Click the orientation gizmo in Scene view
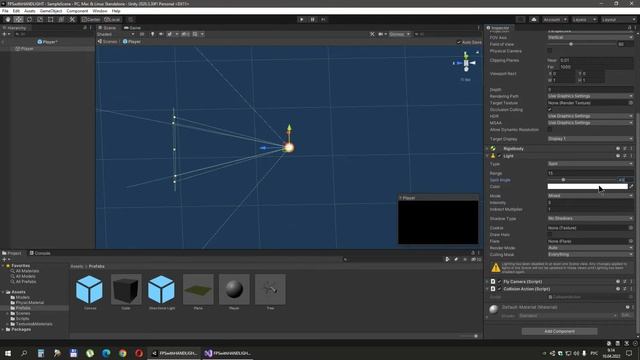 466,63
